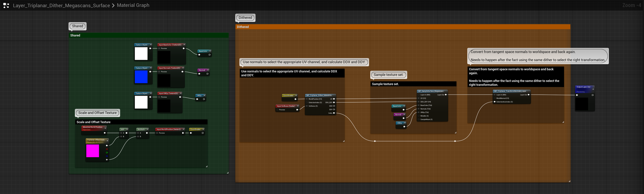Viewport: 644px width, 194px height.
Task: Click the SelectionAxisIndex pin on MF_Triplanar_TransformNormals_Layer
Action: point(495,102)
